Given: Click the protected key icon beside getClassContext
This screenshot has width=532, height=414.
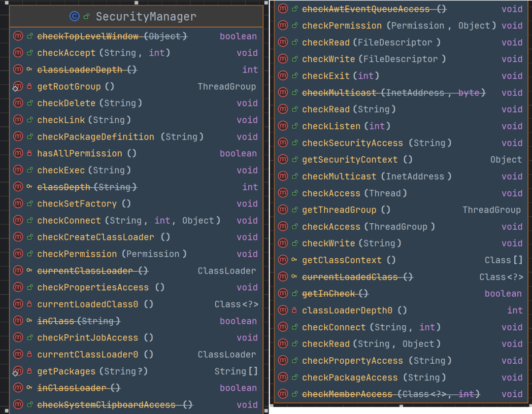Looking at the screenshot, I should pyautogui.click(x=294, y=260).
